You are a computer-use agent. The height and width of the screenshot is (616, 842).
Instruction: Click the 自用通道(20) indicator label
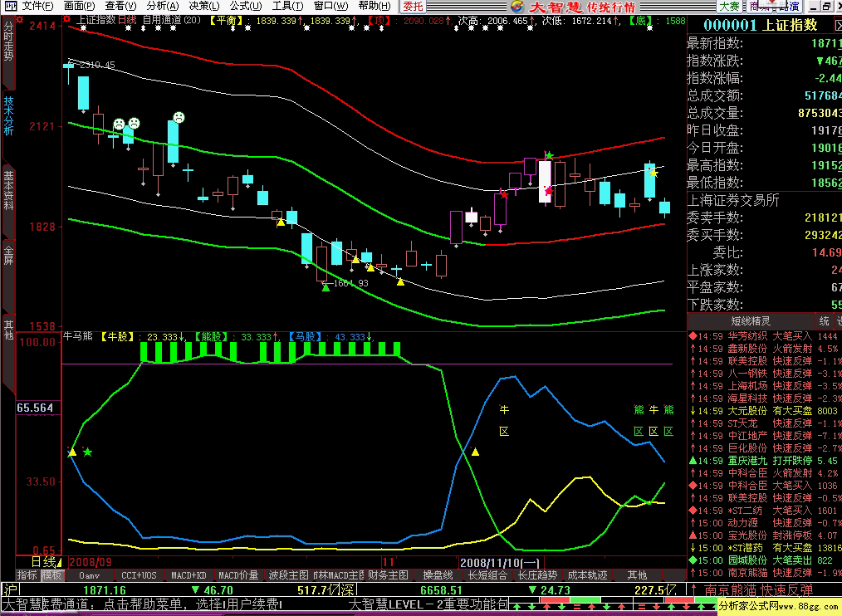(x=172, y=20)
